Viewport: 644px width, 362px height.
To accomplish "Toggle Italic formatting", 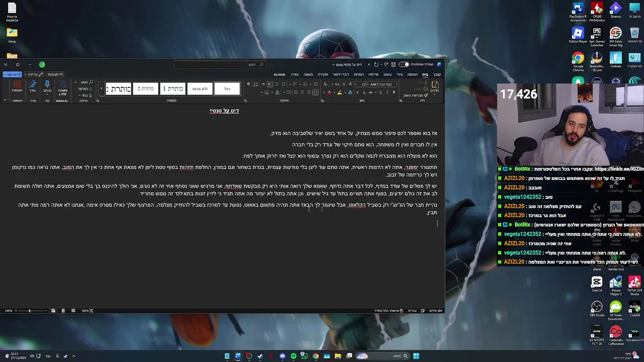I will [387, 92].
